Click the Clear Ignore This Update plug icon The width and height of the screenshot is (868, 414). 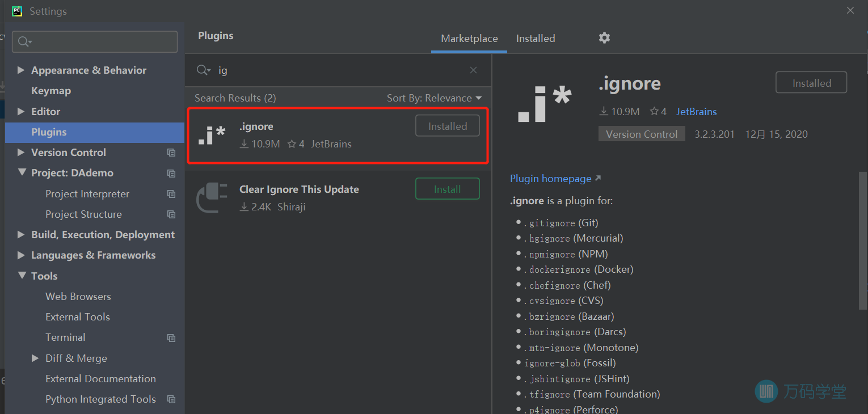pos(212,198)
